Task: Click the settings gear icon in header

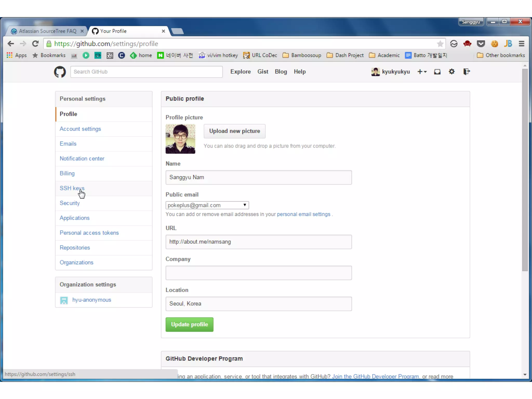Action: pyautogui.click(x=452, y=71)
